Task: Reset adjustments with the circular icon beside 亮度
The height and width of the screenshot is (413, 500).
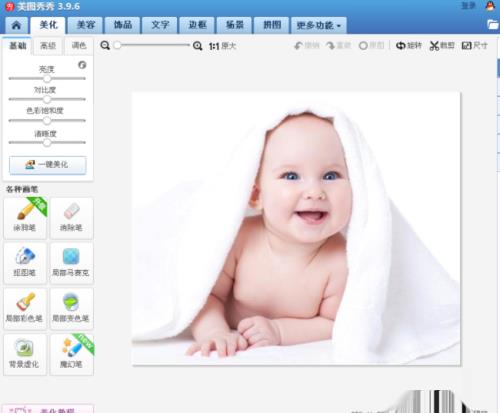Action: coord(82,65)
